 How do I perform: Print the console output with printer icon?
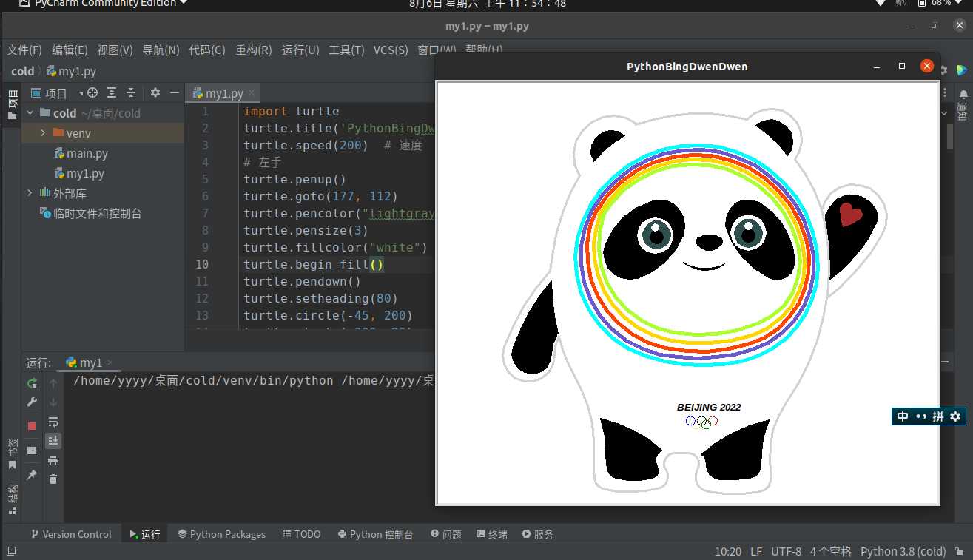(x=53, y=460)
